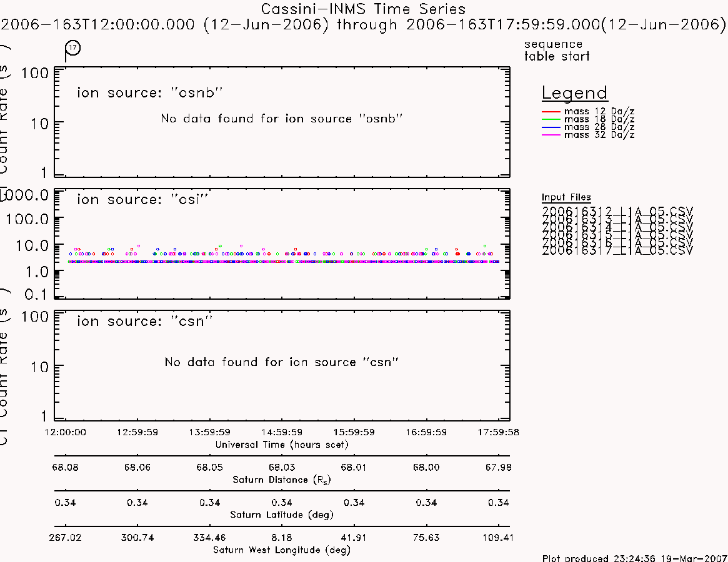The height and width of the screenshot is (562, 728).
Task: Click the blue mass 28 Da/z legend line
Action: [x=551, y=127]
